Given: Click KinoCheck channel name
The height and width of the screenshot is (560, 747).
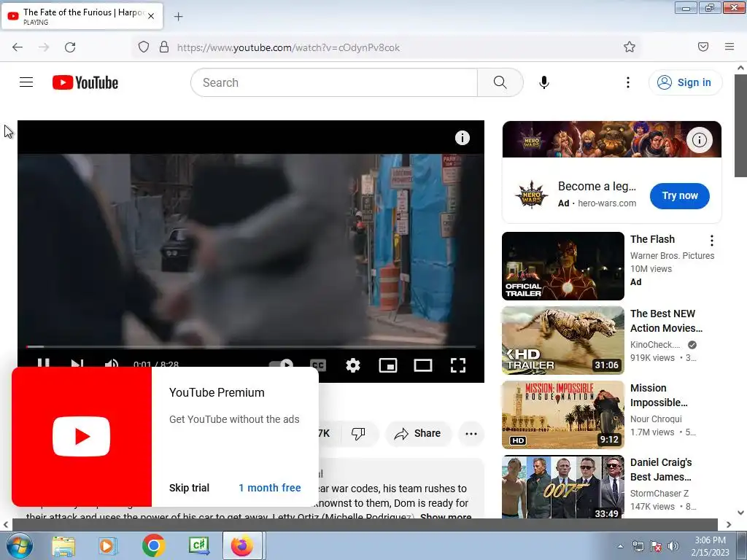Looking at the screenshot, I should tap(655, 344).
